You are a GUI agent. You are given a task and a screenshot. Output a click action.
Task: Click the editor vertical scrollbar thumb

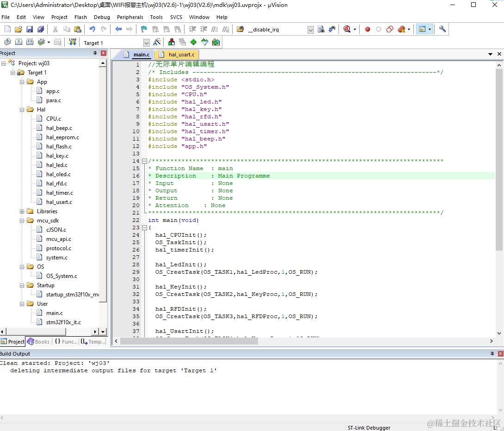coord(499,160)
